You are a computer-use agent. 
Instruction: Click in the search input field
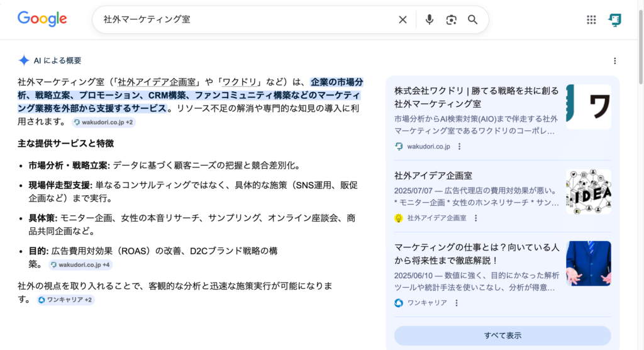click(x=247, y=20)
